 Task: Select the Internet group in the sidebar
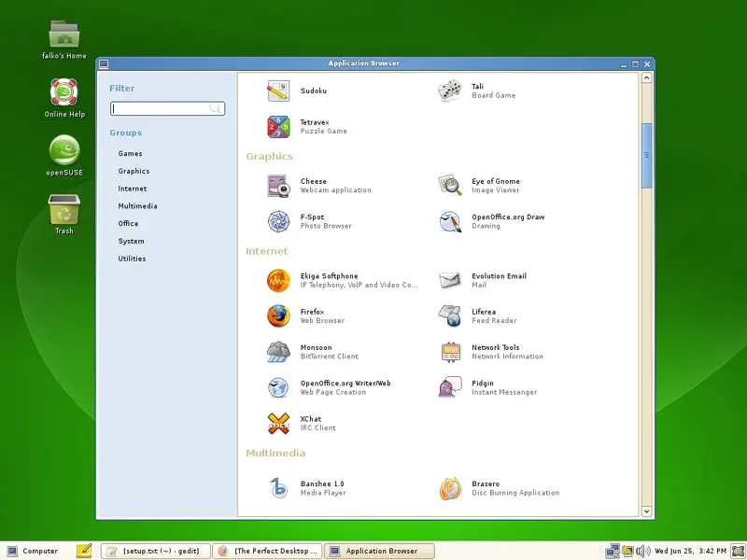pos(133,189)
